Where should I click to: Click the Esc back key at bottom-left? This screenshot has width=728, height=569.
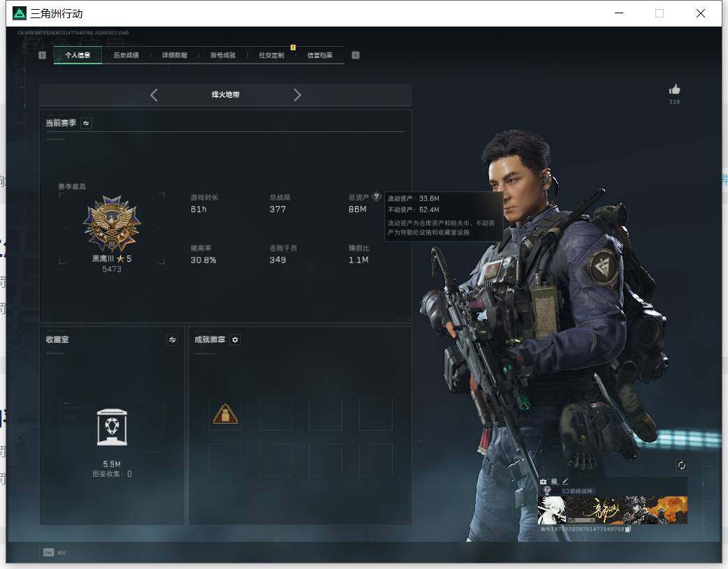(49, 552)
